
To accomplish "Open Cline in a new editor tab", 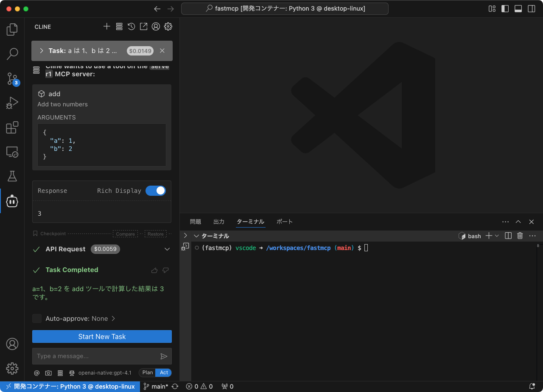I will pyautogui.click(x=143, y=26).
